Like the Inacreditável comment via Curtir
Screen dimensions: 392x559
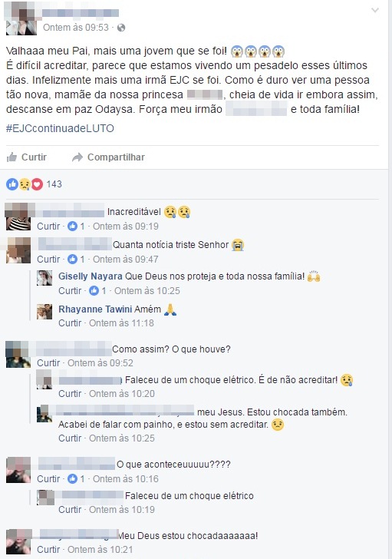pos(48,227)
